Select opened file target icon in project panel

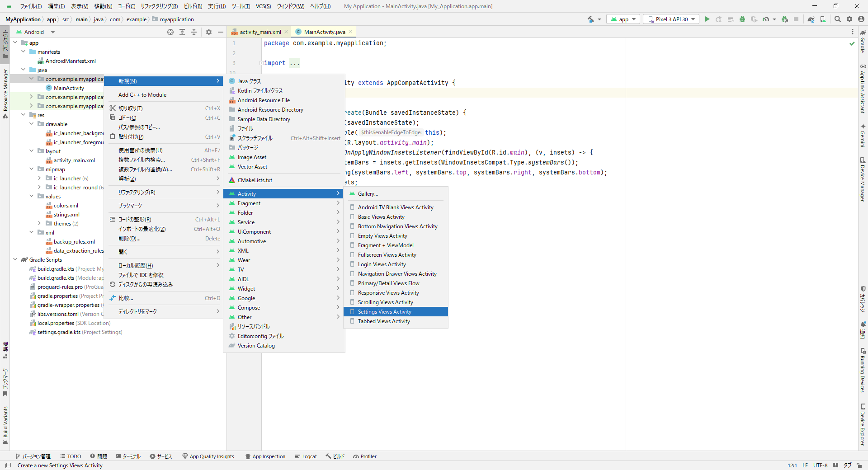(170, 32)
